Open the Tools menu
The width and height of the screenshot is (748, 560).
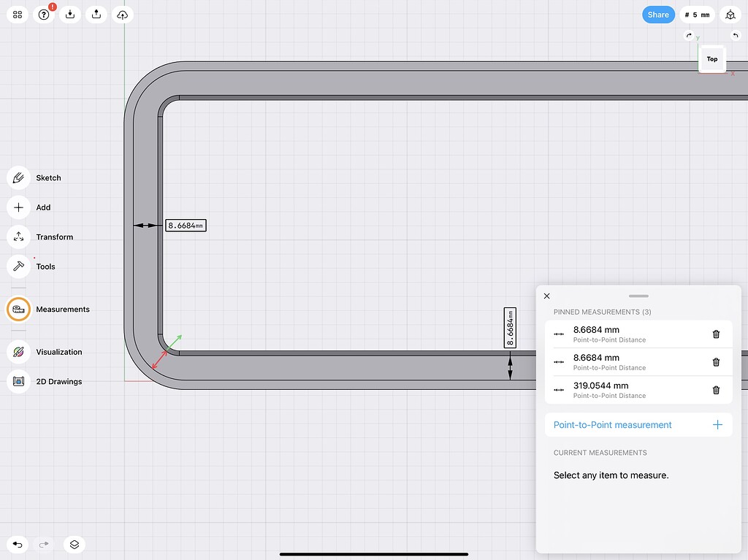45,266
